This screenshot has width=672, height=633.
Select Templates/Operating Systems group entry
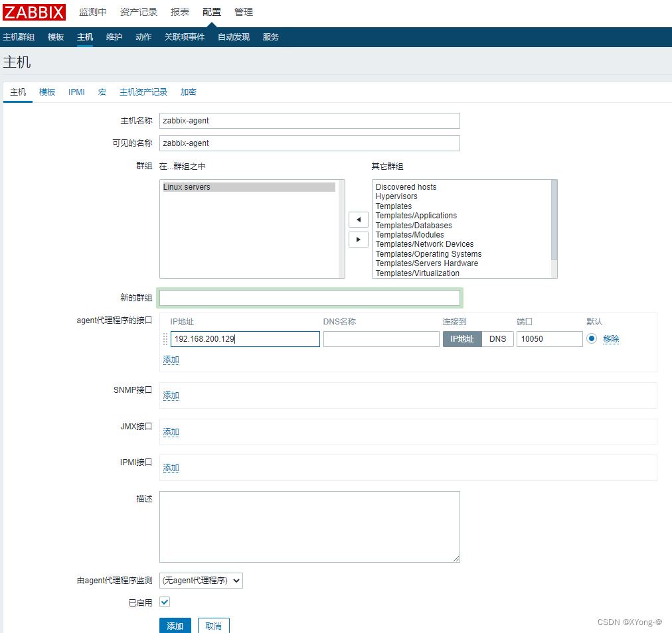click(428, 254)
